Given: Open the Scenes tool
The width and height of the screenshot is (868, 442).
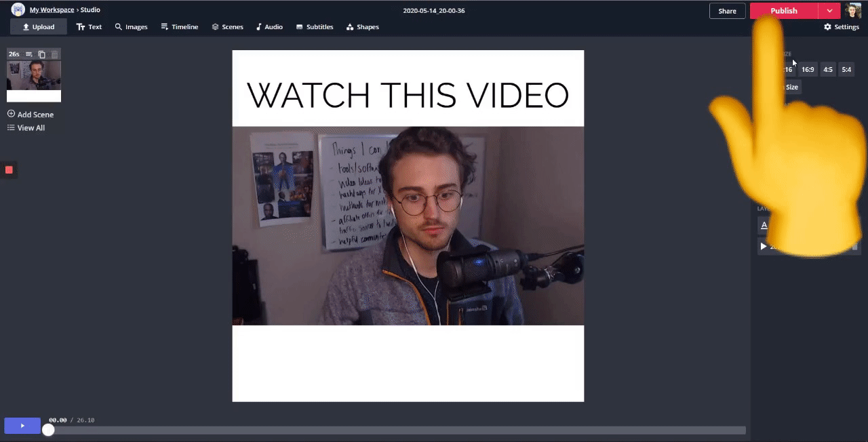Looking at the screenshot, I should tap(227, 27).
